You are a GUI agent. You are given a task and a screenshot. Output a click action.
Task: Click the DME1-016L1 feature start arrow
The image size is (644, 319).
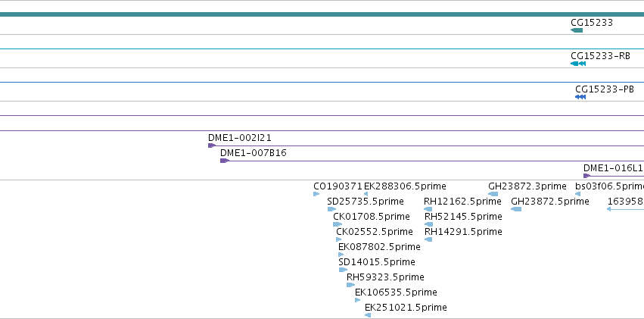[x=587, y=176]
